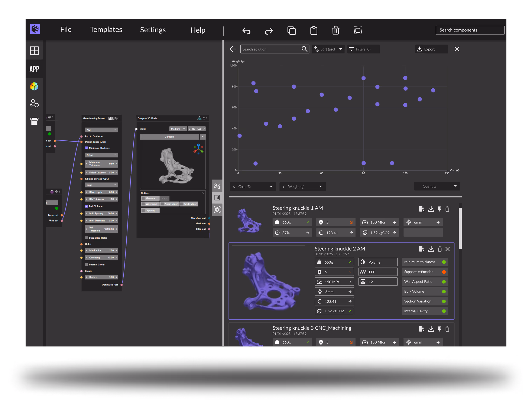The image size is (532, 404).
Task: Click the Undo arrow in the top toolbar
Action: point(246,31)
